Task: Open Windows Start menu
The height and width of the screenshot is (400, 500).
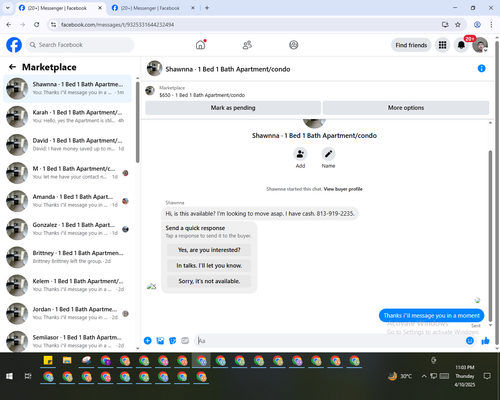Action: (9, 376)
